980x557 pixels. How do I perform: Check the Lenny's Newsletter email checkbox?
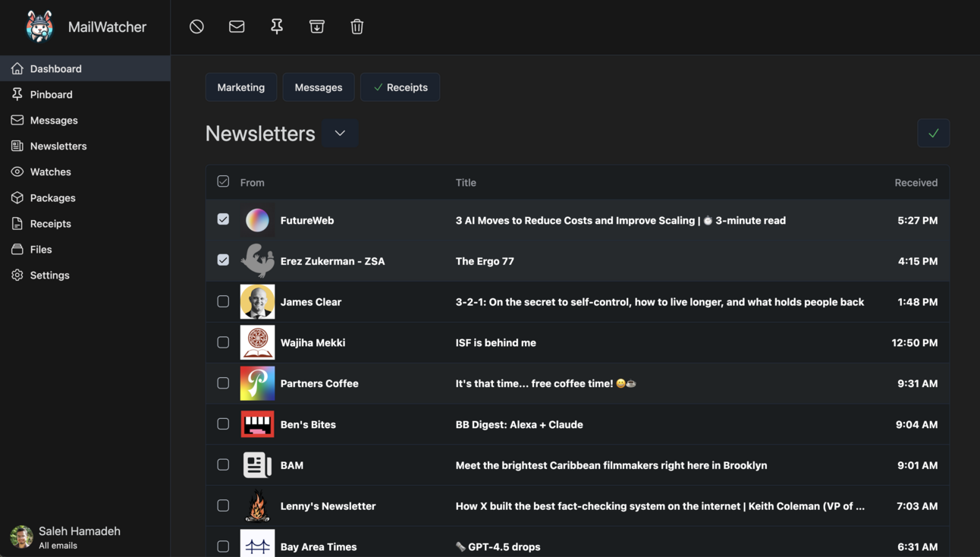(223, 505)
